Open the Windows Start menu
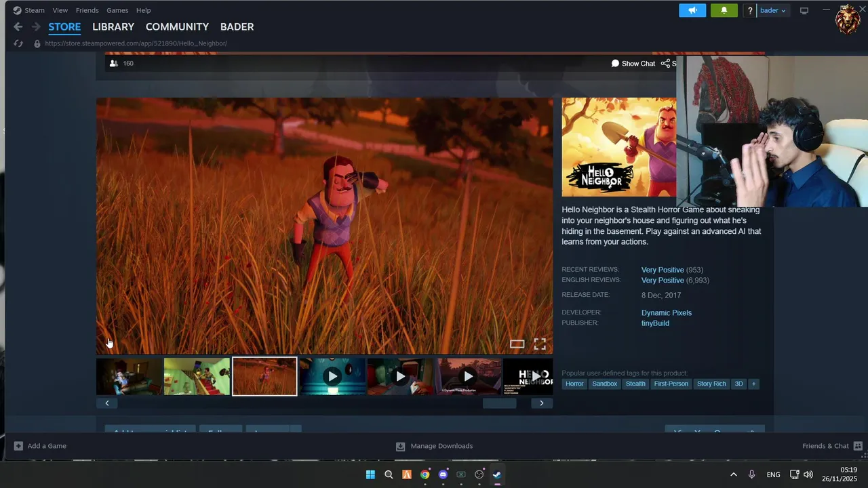 point(370,474)
